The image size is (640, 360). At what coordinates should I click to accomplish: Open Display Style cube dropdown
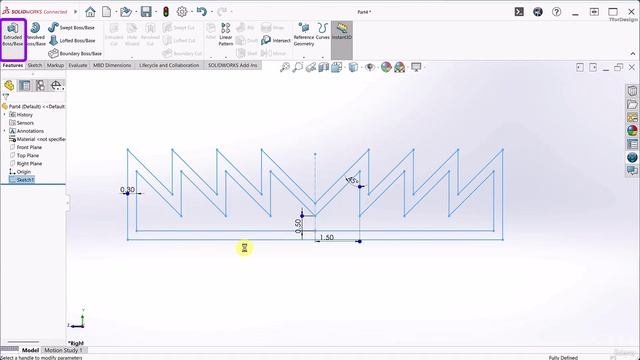point(353,67)
